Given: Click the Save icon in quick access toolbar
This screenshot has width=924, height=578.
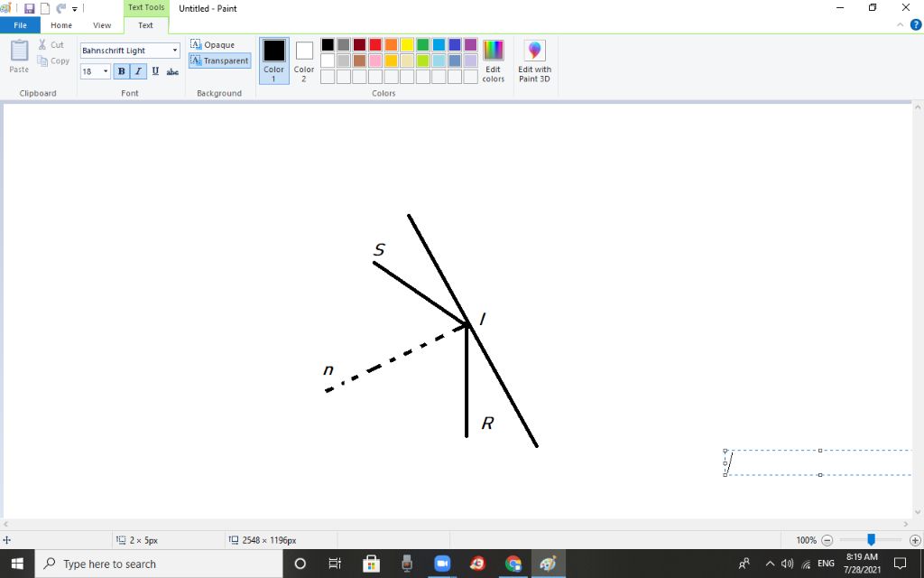Looking at the screenshot, I should [x=29, y=9].
